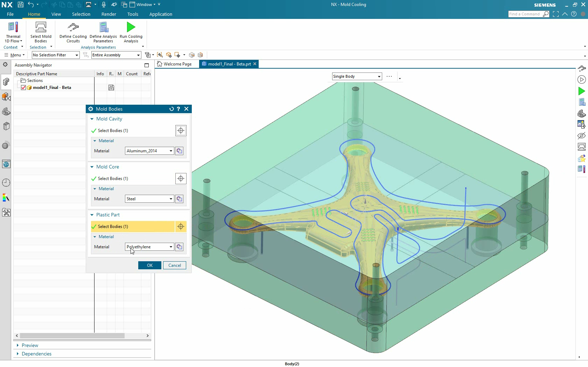Collapse the Mold Cavity section
This screenshot has height=367, width=588.
(92, 119)
